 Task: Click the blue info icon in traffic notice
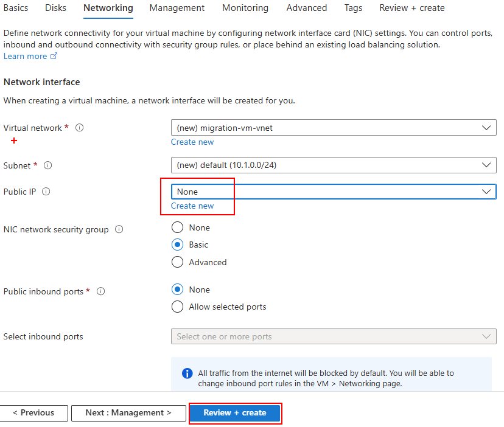coord(187,373)
